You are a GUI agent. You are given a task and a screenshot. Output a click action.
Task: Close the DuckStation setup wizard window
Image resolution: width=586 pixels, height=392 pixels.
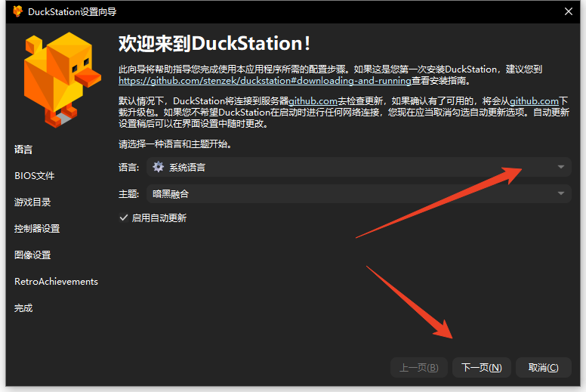pyautogui.click(x=569, y=11)
